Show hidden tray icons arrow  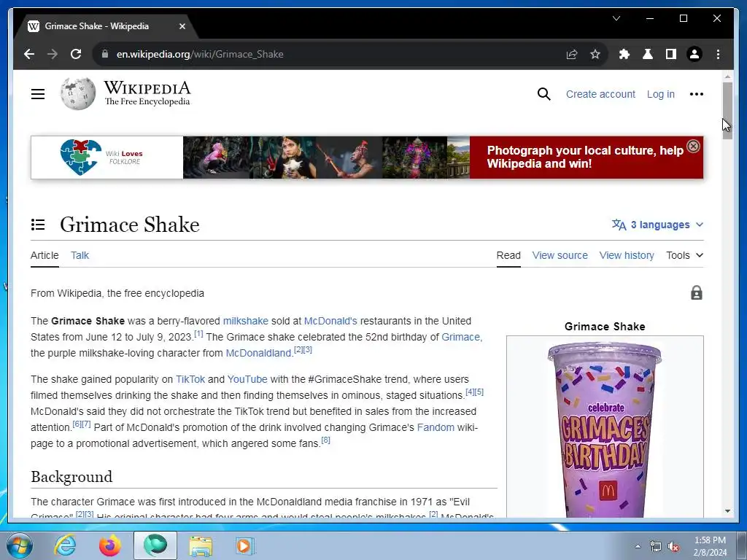[x=638, y=547]
